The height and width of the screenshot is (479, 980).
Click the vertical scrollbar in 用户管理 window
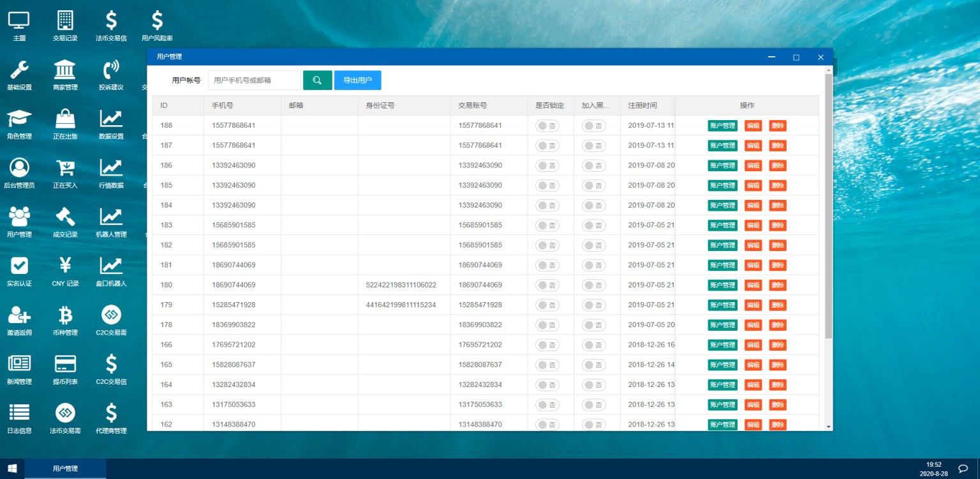pos(829,204)
